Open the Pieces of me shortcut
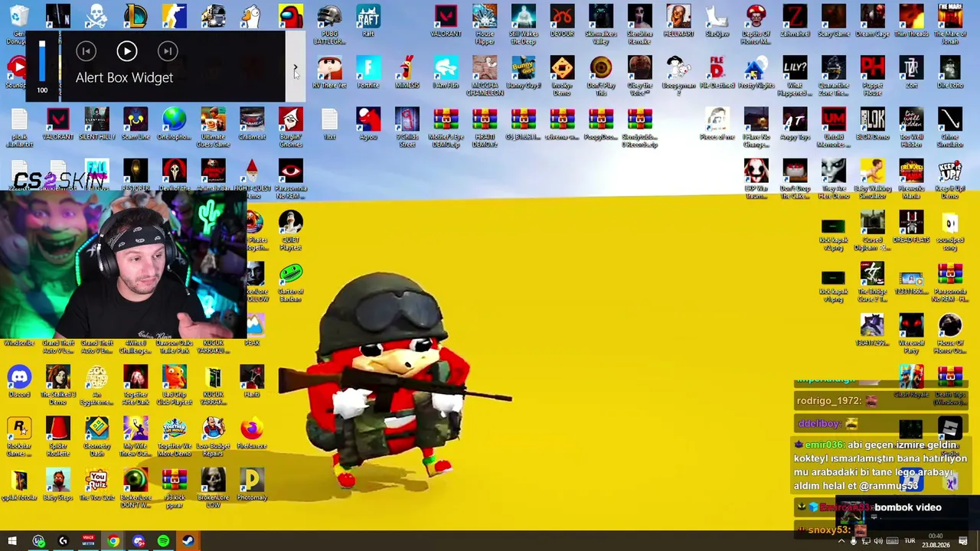 (717, 124)
